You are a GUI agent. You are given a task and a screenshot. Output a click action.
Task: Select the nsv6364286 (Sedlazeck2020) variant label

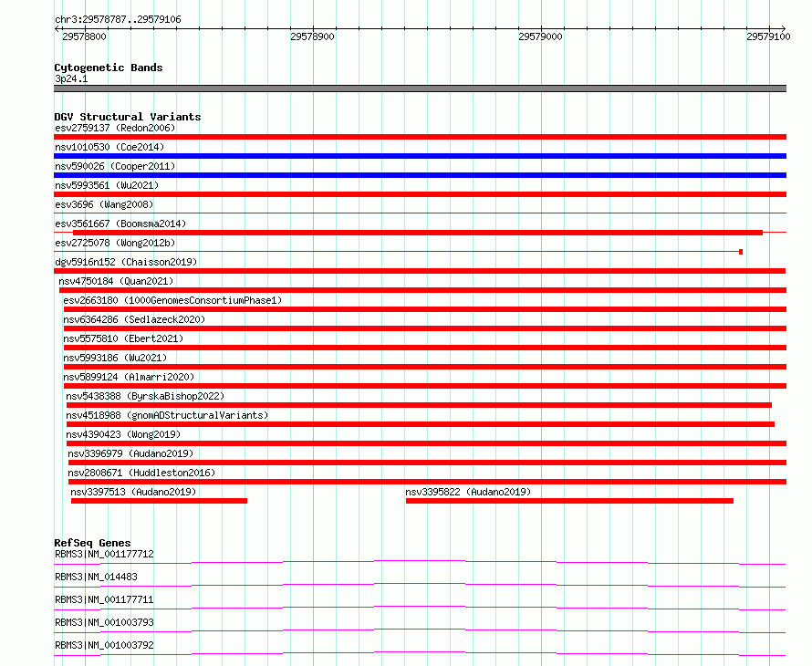(134, 319)
